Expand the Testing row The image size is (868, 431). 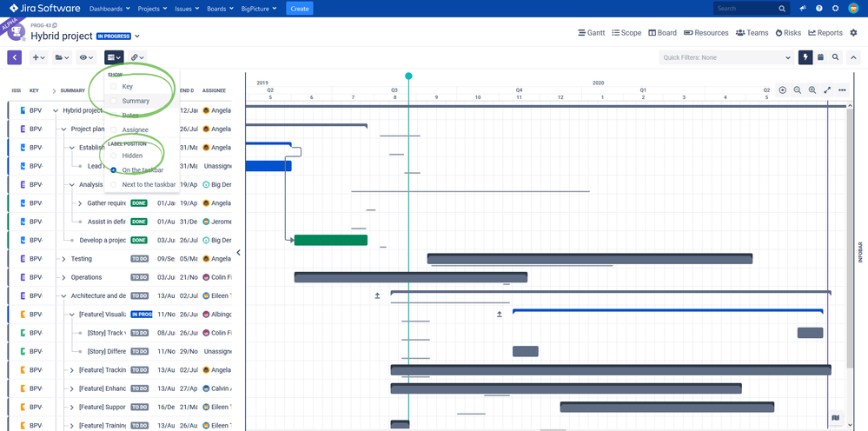click(63, 259)
